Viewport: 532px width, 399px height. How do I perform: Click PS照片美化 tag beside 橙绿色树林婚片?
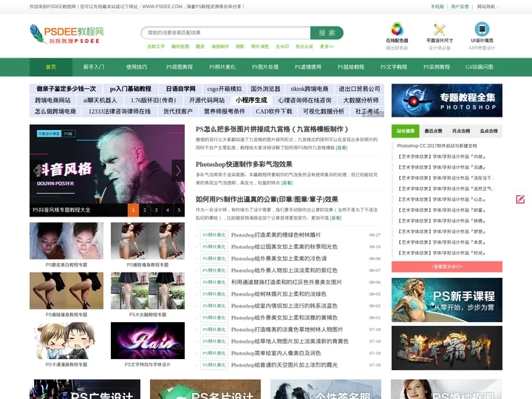pyautogui.click(x=214, y=235)
